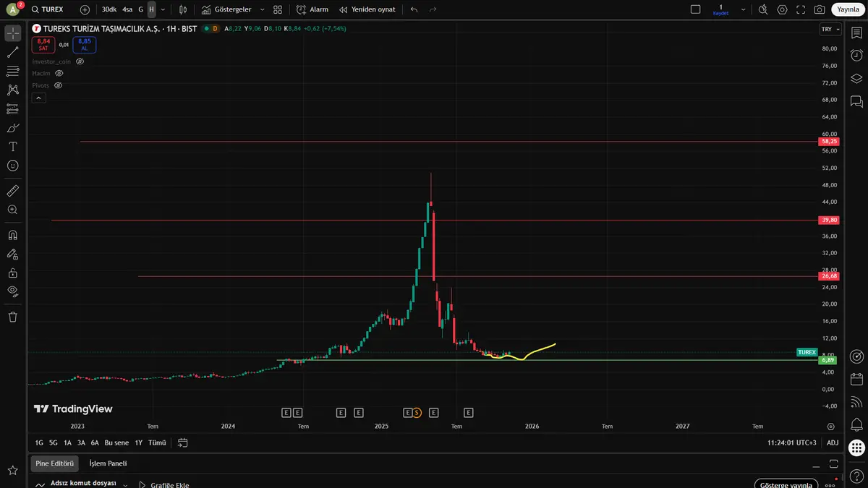Take a chart snapshot with camera icon
868x488 pixels.
(x=820, y=9)
